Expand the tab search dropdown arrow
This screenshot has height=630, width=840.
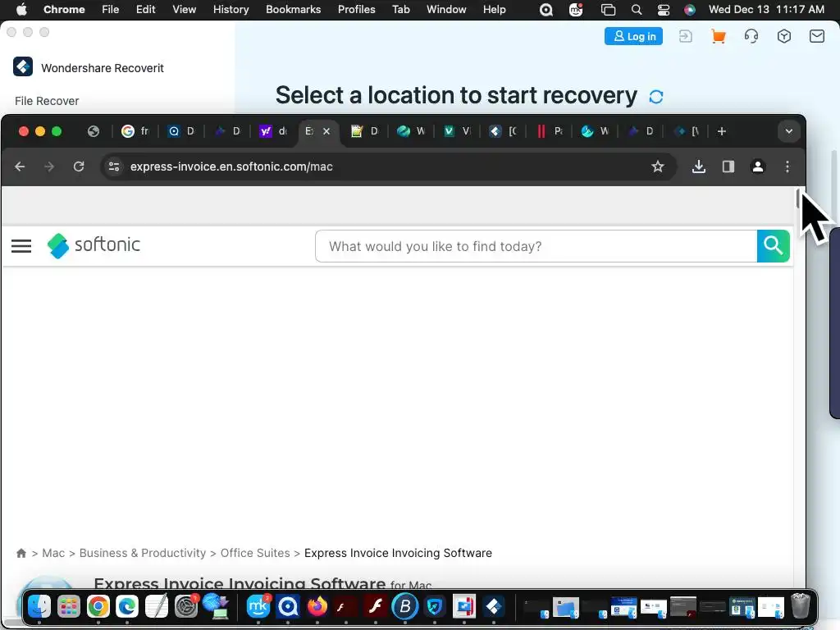(788, 131)
